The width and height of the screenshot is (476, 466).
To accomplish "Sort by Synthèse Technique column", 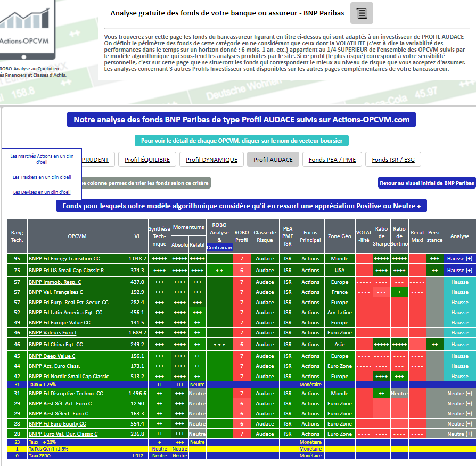I will 159,236.
